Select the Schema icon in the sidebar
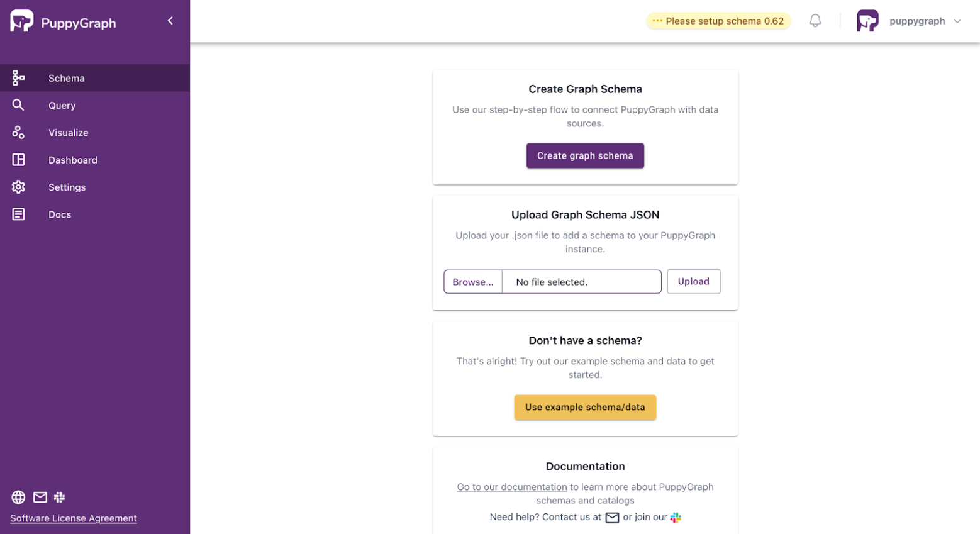 [x=18, y=77]
